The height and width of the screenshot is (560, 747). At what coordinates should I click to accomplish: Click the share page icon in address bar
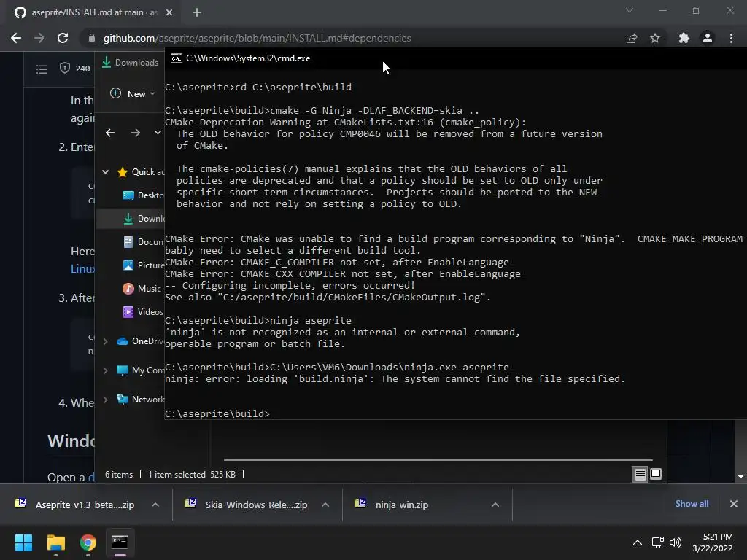tap(632, 38)
